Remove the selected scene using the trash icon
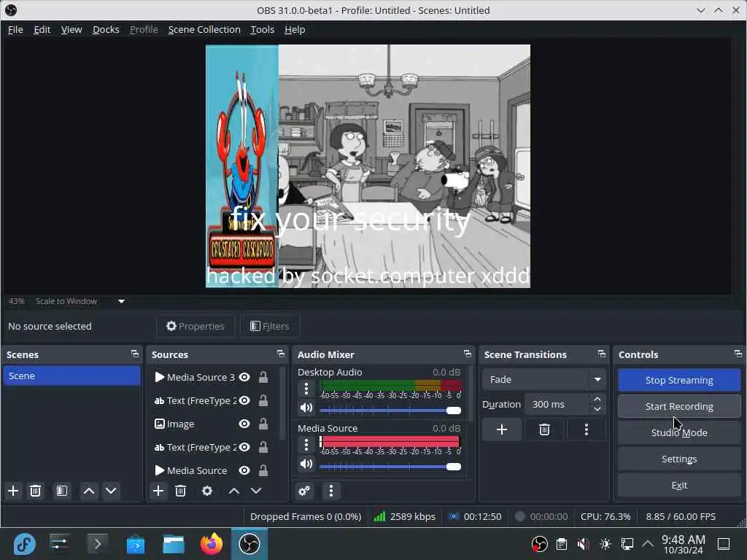Screen dimensions: 747x560 pyautogui.click(x=35, y=491)
